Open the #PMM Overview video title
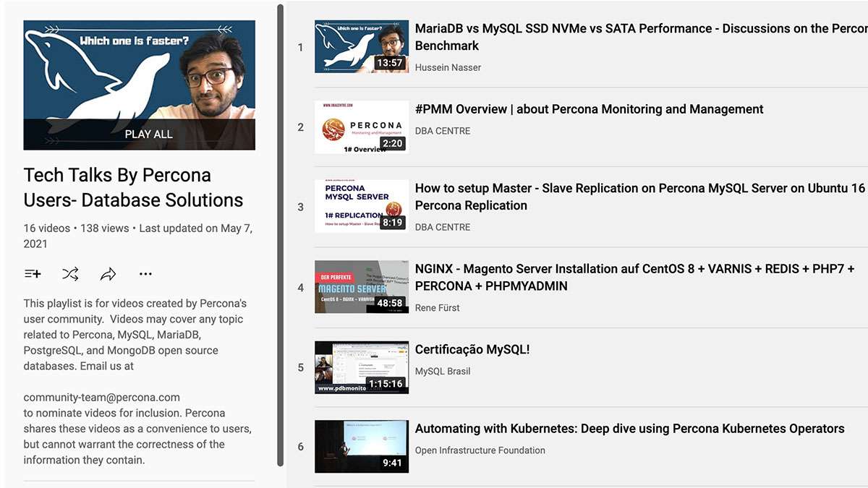 tap(589, 109)
